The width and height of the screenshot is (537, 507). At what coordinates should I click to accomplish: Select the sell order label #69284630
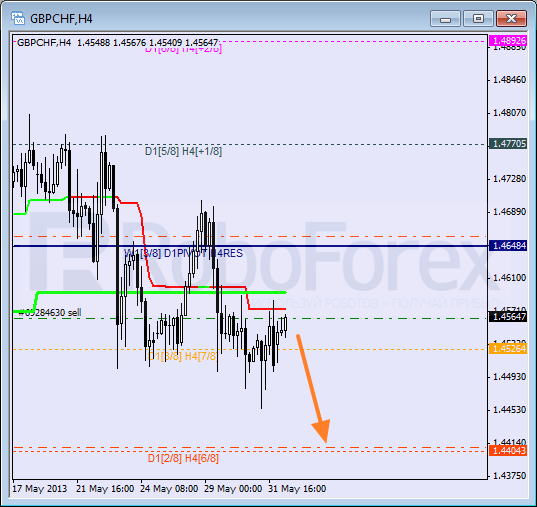[50, 312]
